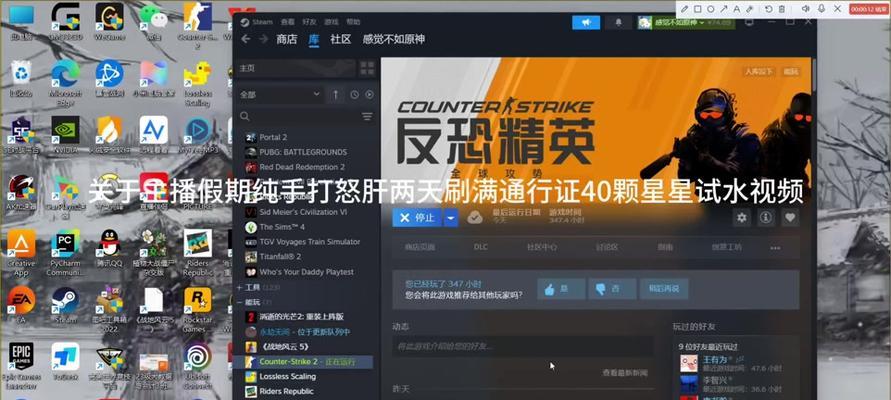Open the more options ellipsis in game links
The width and height of the screenshot is (891, 400).
[775, 248]
